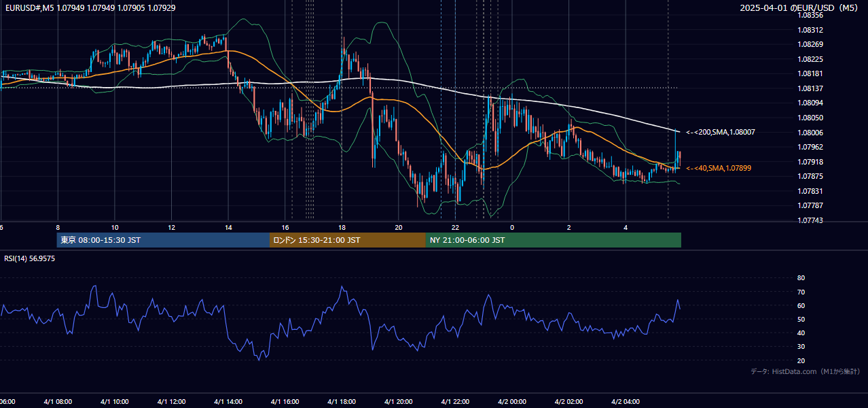Click the RSI scale value 40
This screenshot has height=408, width=868.
[x=801, y=333]
